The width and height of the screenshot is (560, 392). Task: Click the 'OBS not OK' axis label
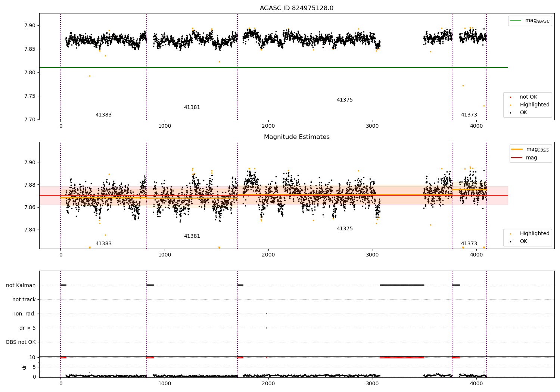[21, 342]
